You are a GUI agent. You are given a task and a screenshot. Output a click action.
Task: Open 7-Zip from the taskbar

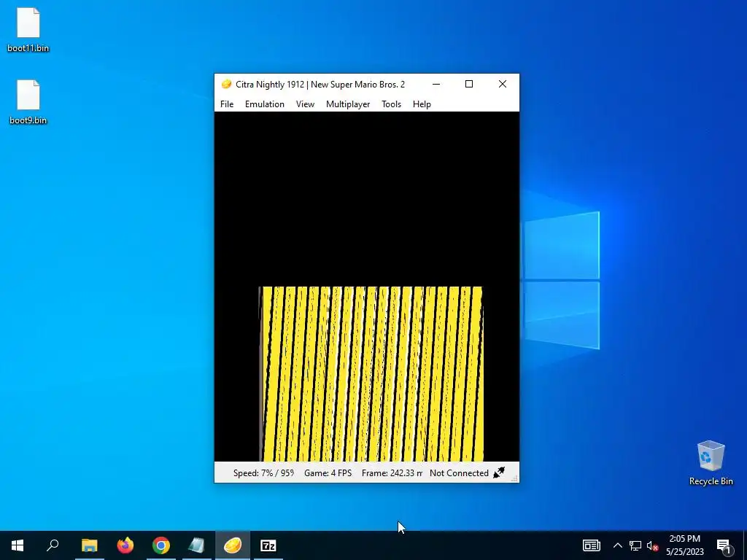tap(268, 545)
